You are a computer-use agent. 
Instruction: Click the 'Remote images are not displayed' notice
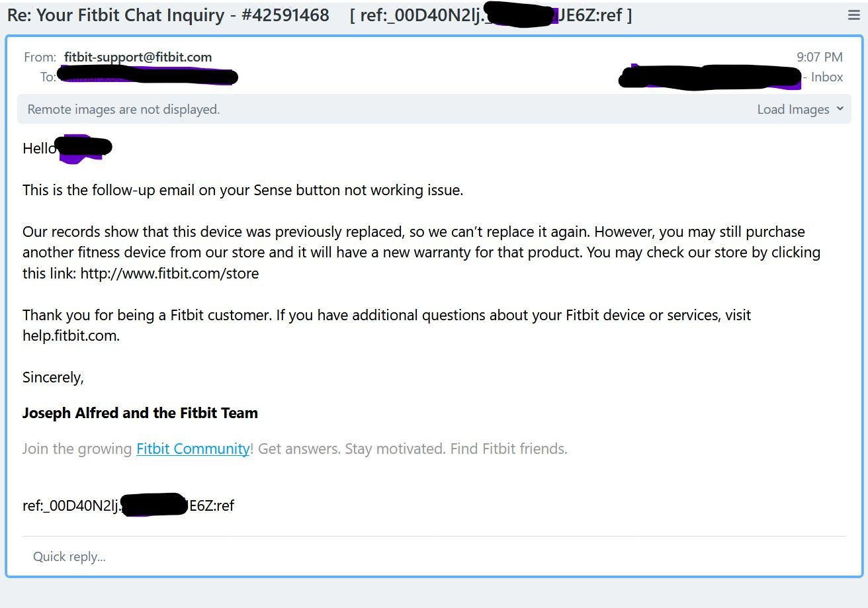coord(124,110)
